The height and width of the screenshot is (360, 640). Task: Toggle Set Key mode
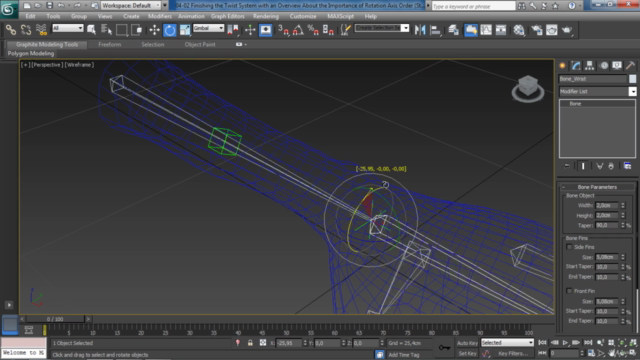coord(467,353)
